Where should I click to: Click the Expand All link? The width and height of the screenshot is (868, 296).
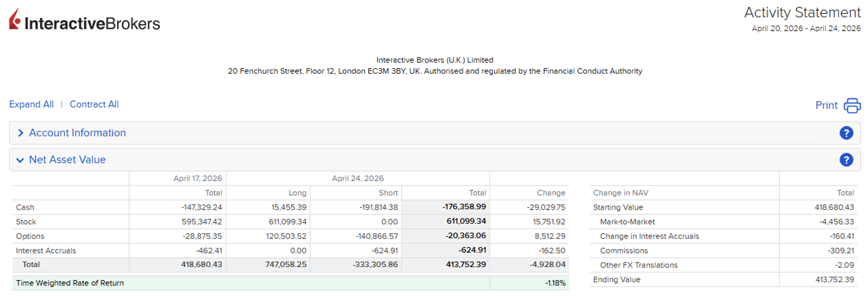coord(31,104)
